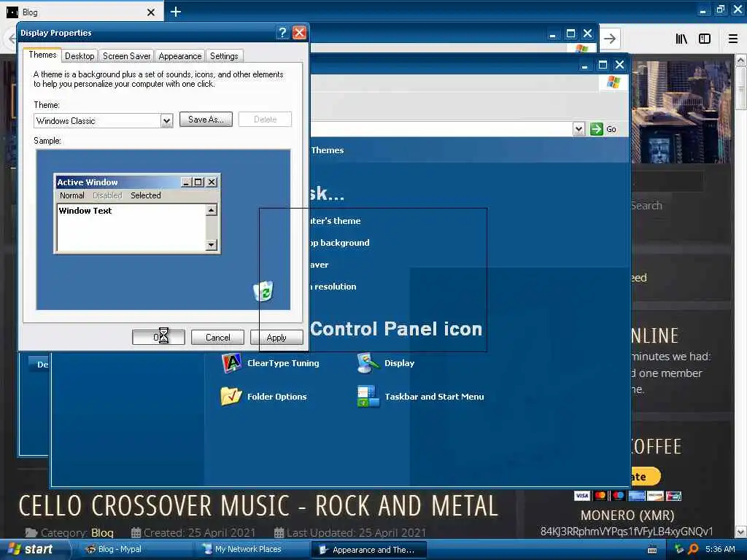Click the Save As... button
The width and height of the screenshot is (747, 560).
pos(206,120)
